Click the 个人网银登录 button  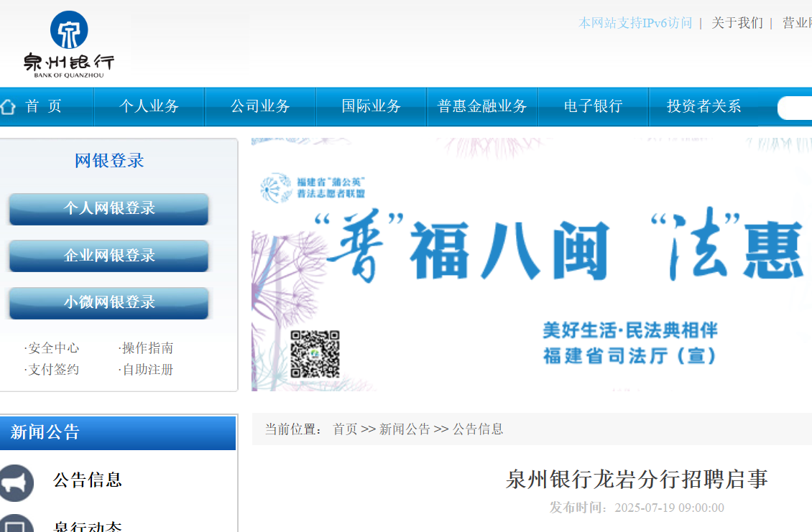[109, 209]
